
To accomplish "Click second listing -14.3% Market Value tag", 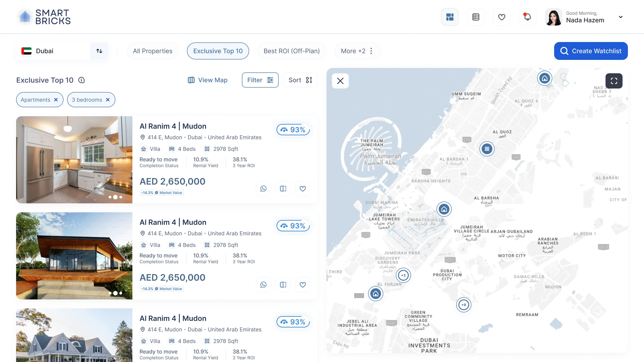I will point(162,289).
